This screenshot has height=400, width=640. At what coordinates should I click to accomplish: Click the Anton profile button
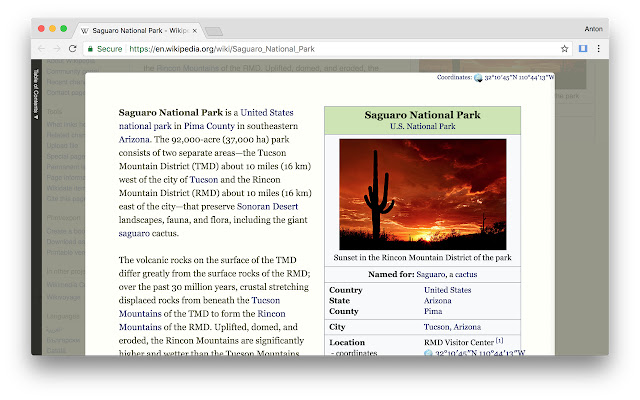(593, 29)
